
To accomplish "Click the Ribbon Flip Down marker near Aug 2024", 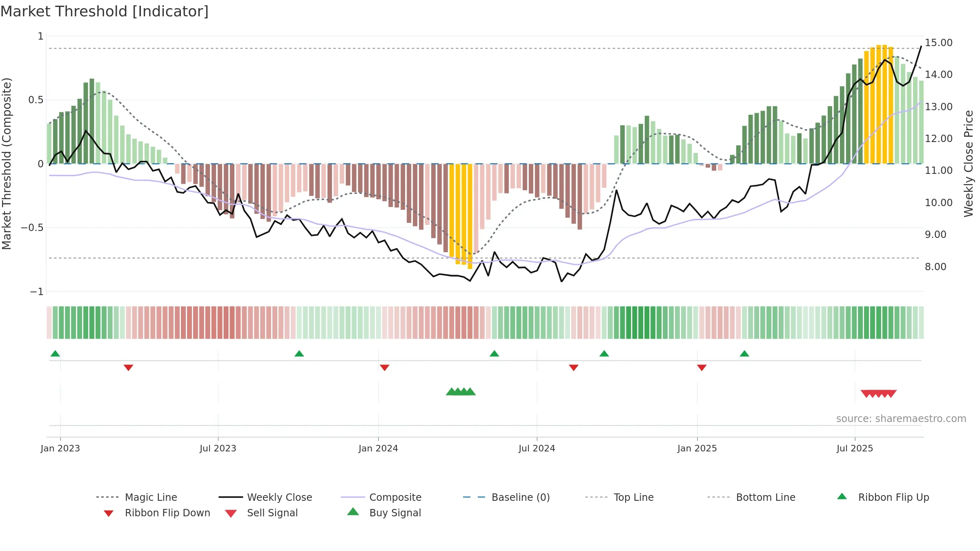I will point(573,368).
